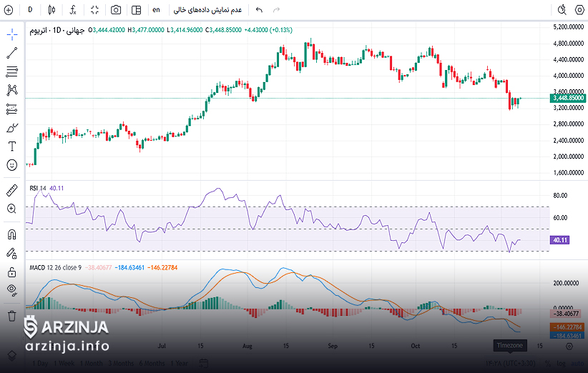Viewport: 588px width, 373px height.
Task: Take a chart snapshot with camera icon
Action: click(116, 10)
